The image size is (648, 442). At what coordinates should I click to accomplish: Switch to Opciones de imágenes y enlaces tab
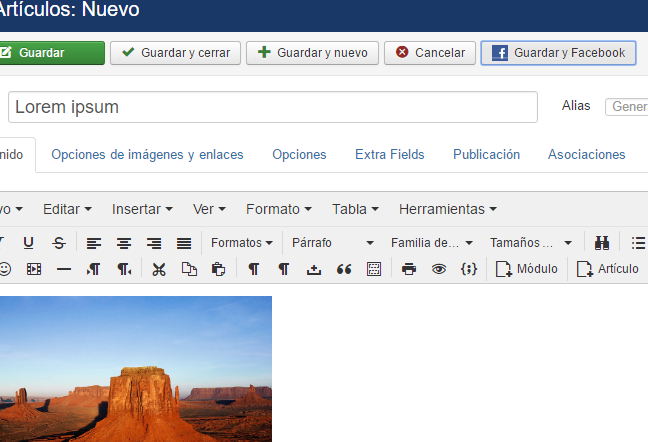pos(147,154)
